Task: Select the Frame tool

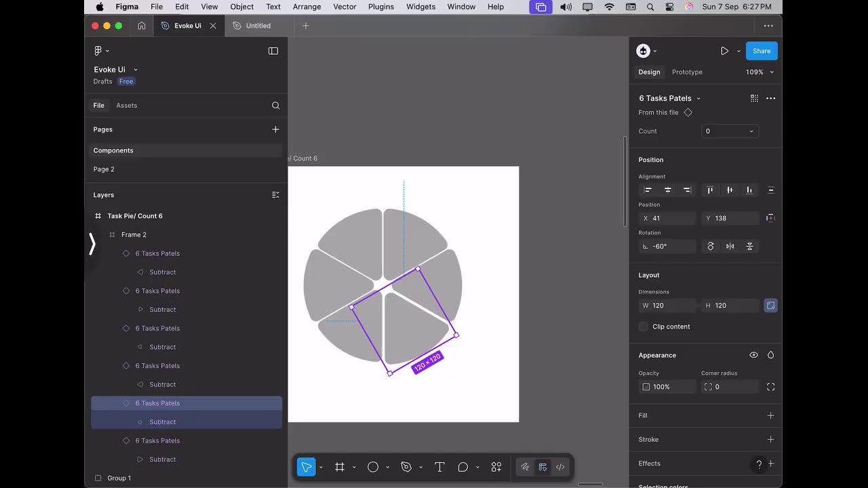Action: pyautogui.click(x=340, y=467)
